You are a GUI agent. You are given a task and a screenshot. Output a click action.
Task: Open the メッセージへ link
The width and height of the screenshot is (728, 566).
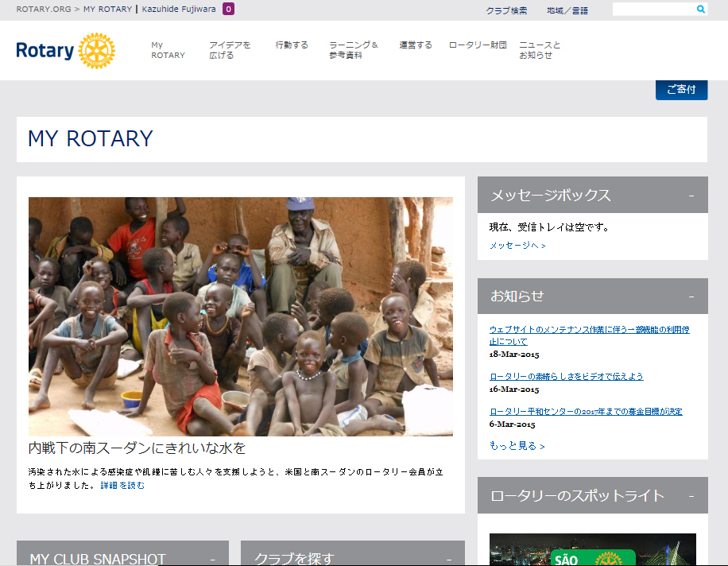517,245
